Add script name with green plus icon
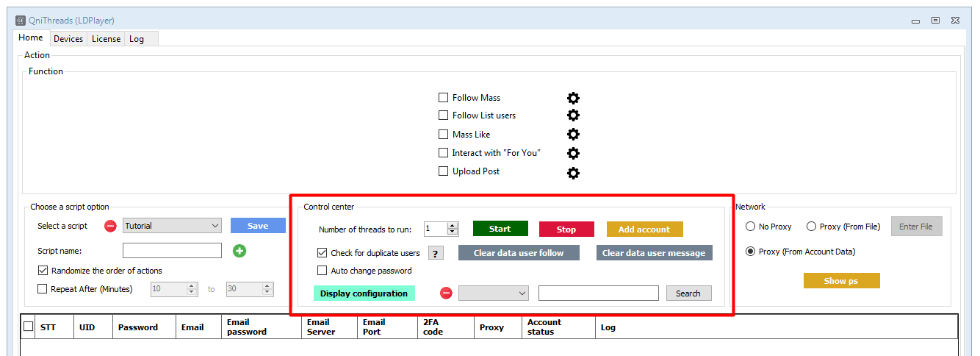Viewport: 980px width, 356px height. [x=239, y=251]
